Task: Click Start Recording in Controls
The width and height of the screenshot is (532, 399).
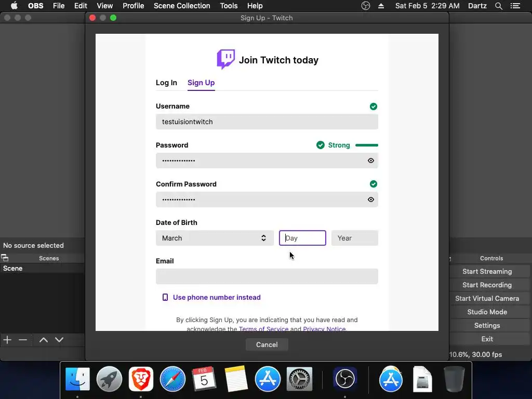Action: (487, 285)
